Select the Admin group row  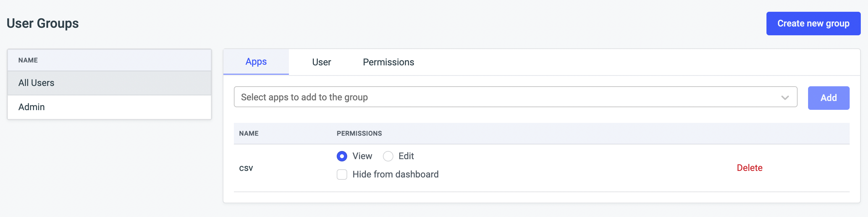point(109,107)
